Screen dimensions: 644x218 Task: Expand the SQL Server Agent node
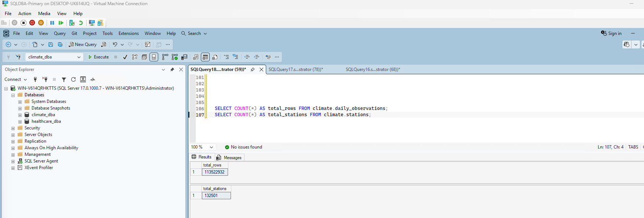(13, 161)
